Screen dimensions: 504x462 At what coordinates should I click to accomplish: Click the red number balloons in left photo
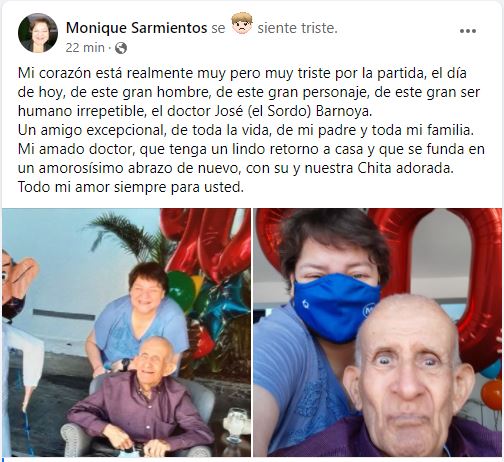[207, 242]
